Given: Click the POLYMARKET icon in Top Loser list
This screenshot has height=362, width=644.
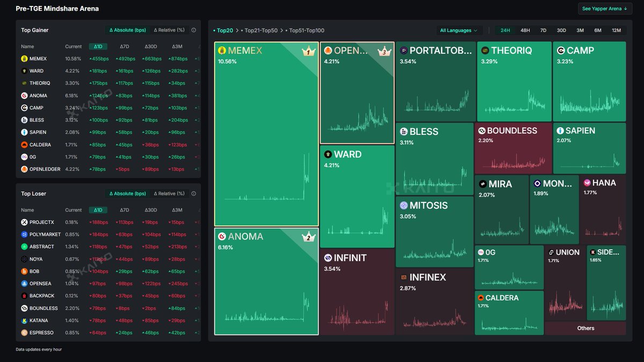Looking at the screenshot, I should pyautogui.click(x=24, y=235).
